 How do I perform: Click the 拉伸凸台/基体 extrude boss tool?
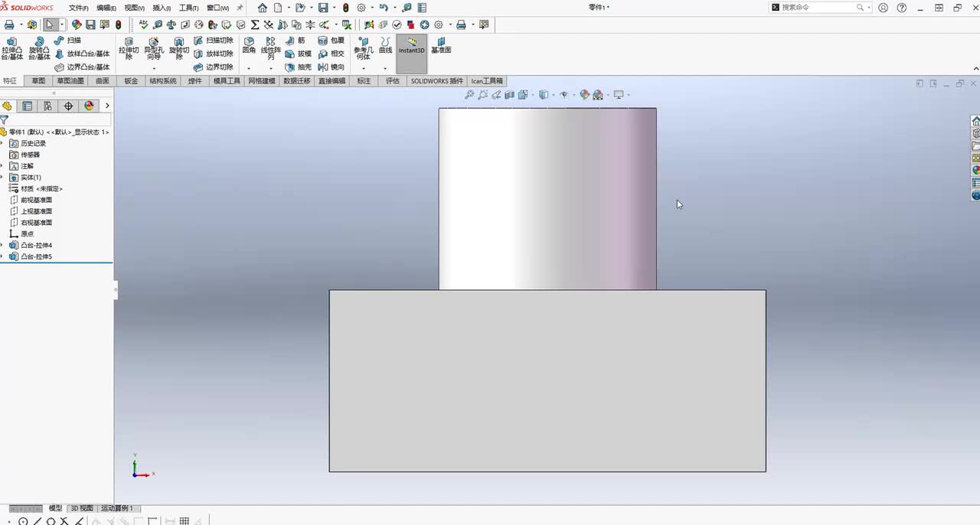pyautogui.click(x=12, y=48)
